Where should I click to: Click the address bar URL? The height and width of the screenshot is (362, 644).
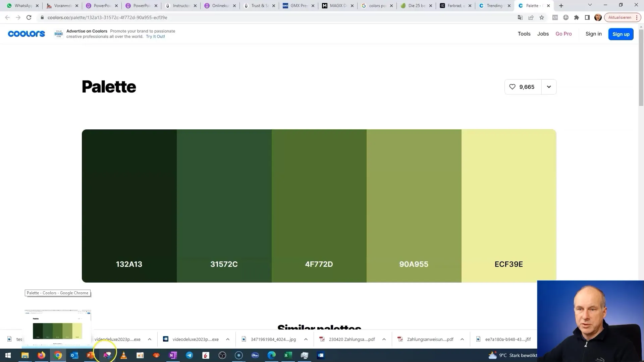(x=107, y=17)
